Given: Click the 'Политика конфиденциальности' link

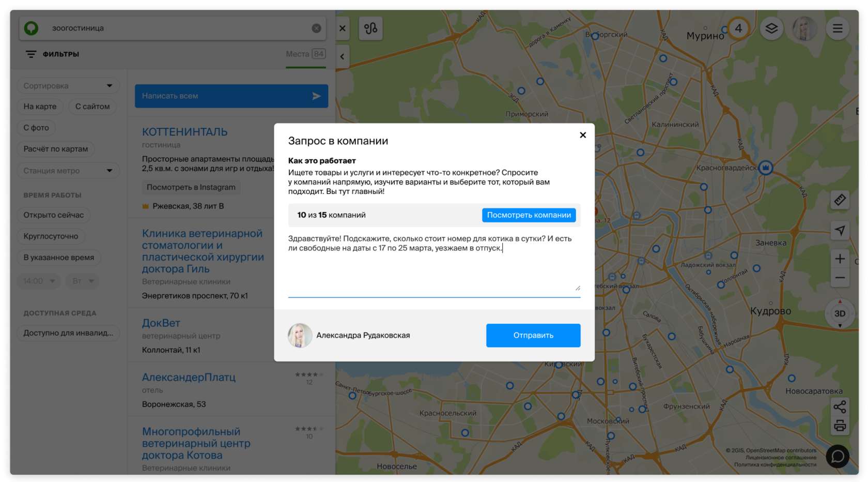Looking at the screenshot, I should pyautogui.click(x=775, y=465).
